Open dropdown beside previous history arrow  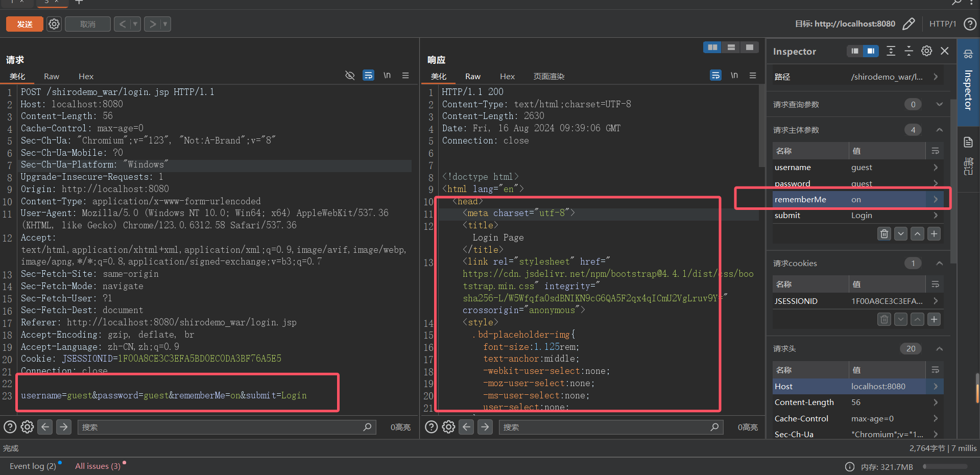click(x=135, y=24)
